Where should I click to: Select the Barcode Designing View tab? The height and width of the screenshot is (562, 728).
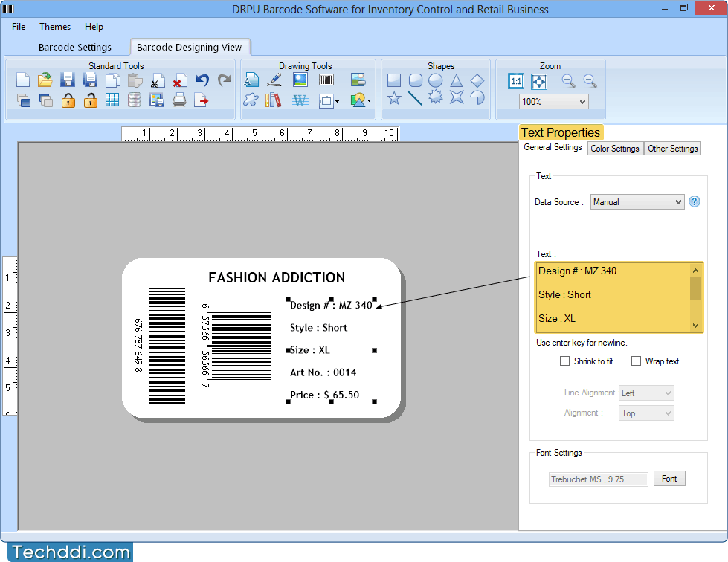190,47
